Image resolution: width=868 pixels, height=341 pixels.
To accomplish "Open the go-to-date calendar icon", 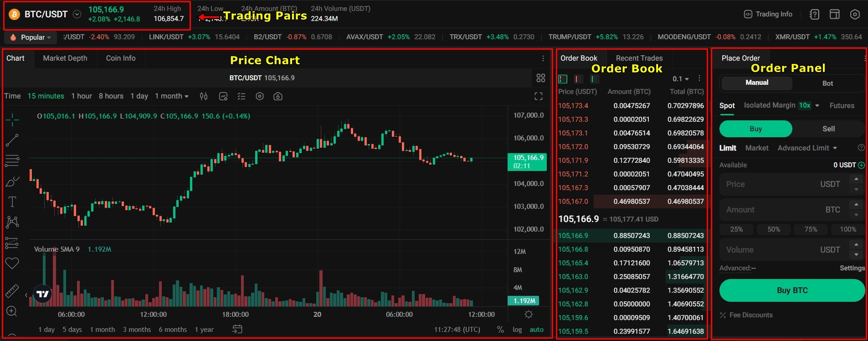I will click(x=237, y=329).
